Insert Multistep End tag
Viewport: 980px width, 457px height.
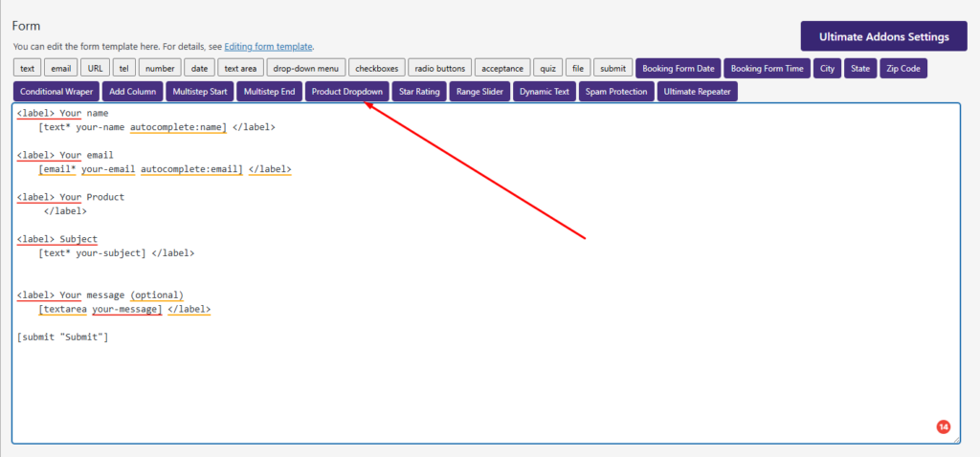[269, 91]
